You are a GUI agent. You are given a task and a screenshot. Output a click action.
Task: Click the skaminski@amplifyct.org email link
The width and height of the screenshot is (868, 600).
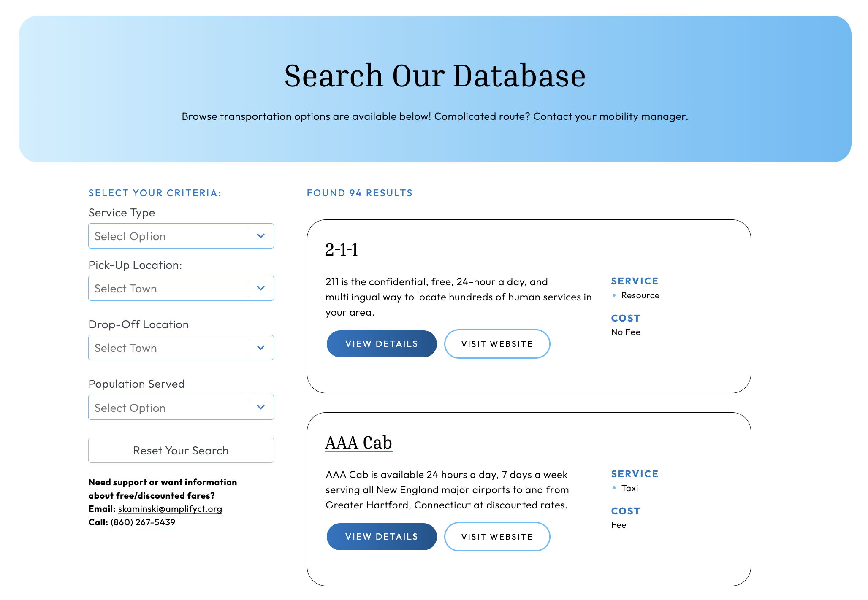[x=169, y=509]
